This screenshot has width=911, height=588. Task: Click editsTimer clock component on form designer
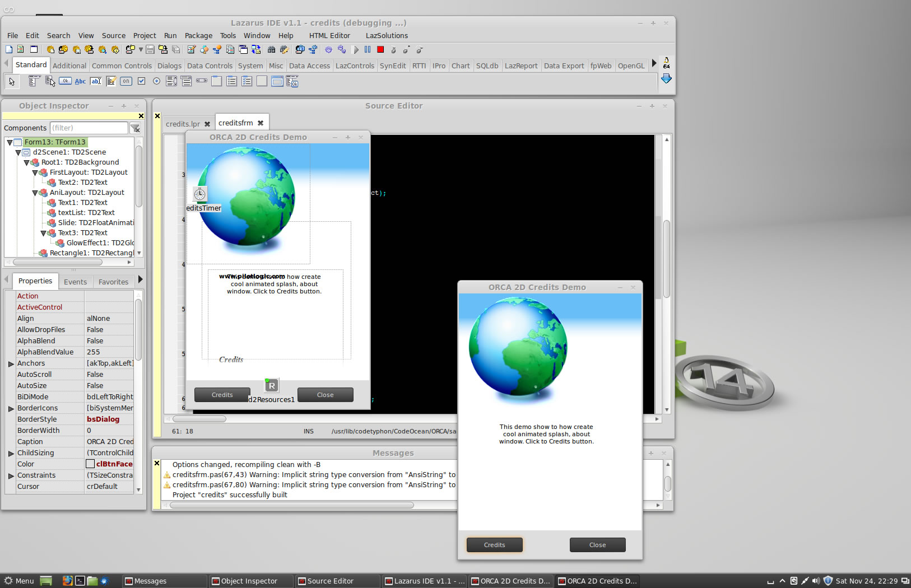click(199, 194)
